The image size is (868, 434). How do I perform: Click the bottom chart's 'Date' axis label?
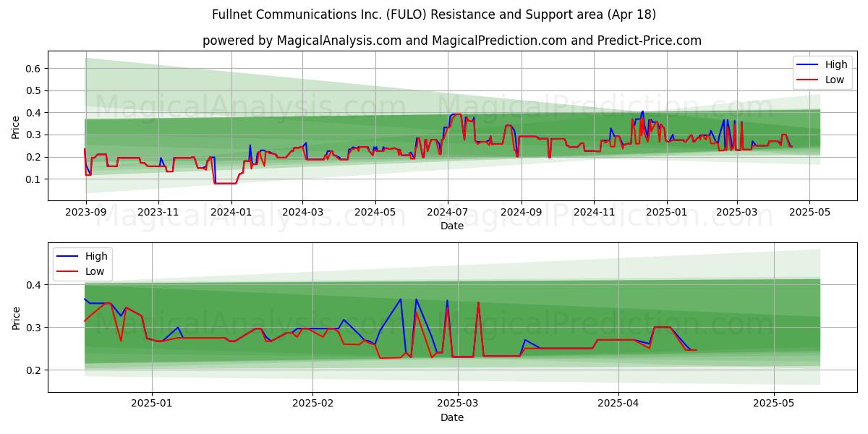452,417
